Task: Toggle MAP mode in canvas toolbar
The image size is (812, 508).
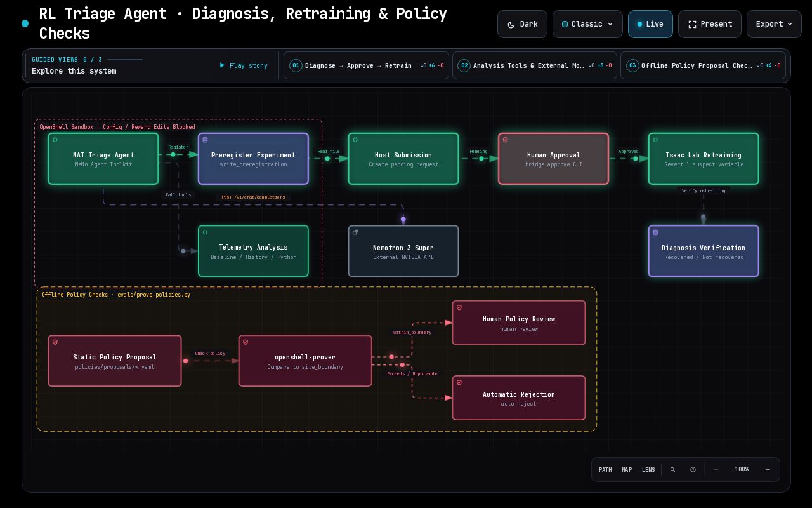Action: [627, 470]
